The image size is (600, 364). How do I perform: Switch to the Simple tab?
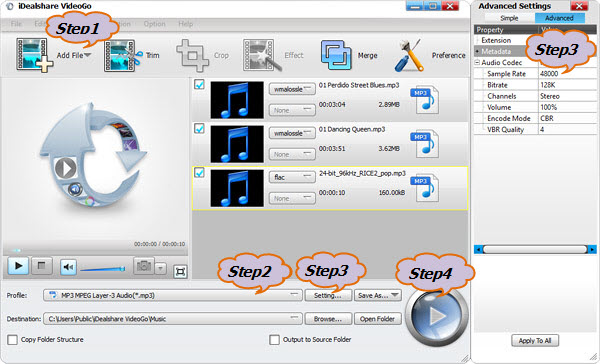[x=509, y=18]
